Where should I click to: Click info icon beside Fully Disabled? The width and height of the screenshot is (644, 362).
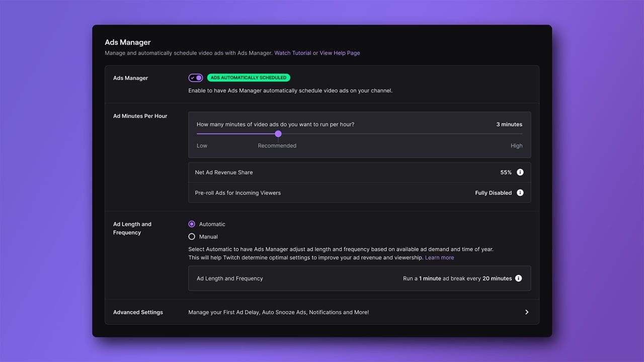click(x=520, y=193)
